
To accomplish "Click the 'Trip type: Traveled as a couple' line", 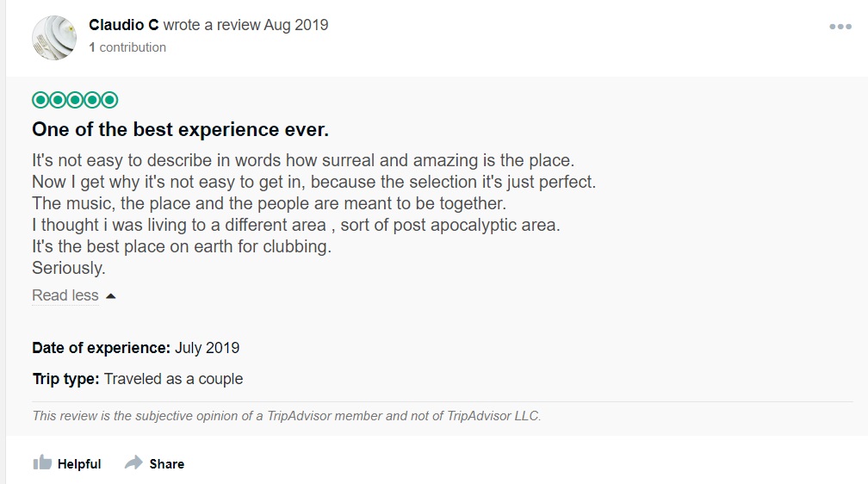I will coord(137,378).
